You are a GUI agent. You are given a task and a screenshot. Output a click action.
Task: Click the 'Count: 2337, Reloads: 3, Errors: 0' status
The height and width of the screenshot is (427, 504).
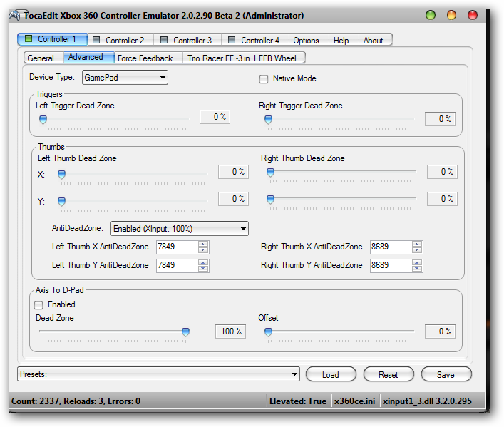pyautogui.click(x=76, y=401)
